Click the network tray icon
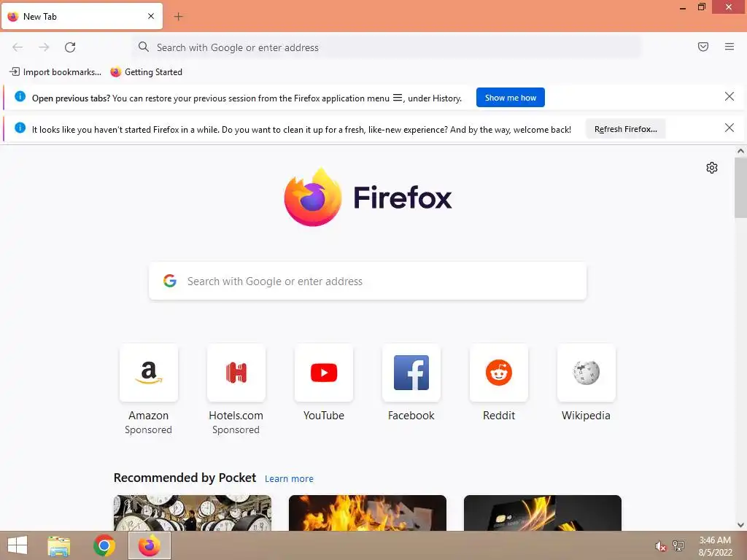 tap(678, 545)
